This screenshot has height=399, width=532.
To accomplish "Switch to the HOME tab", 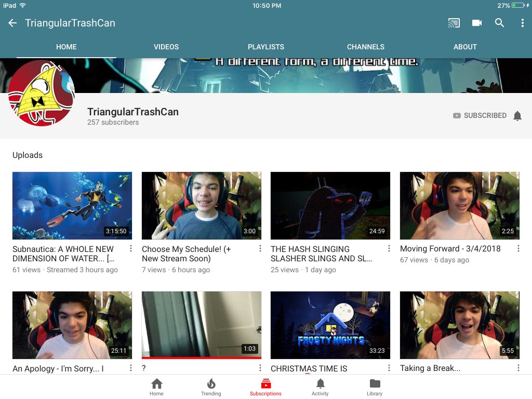I will click(x=66, y=47).
